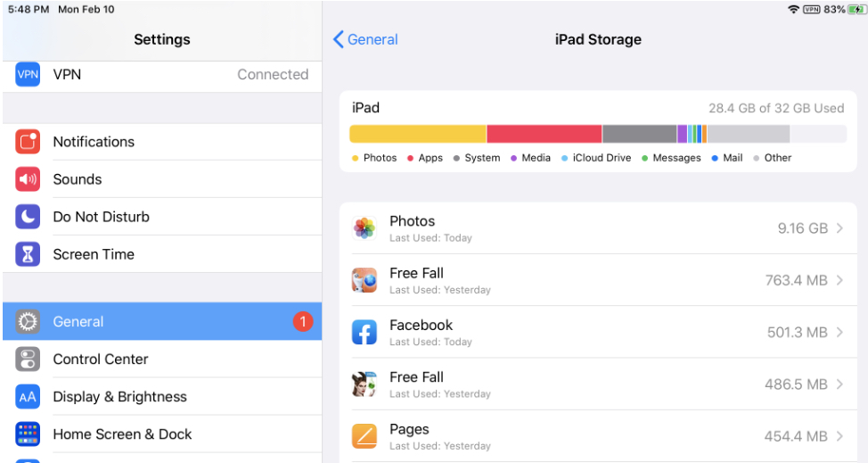Tap the red badge on General
This screenshot has width=868, height=463.
tap(303, 322)
